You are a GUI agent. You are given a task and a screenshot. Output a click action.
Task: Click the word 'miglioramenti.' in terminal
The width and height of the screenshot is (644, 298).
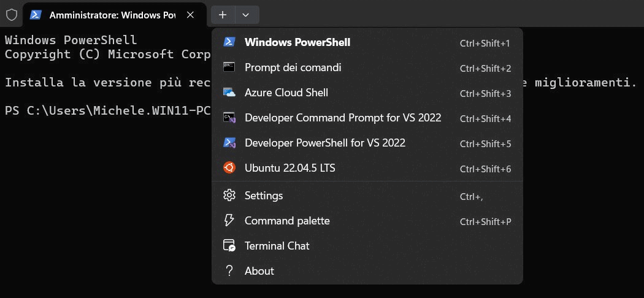[x=586, y=83]
